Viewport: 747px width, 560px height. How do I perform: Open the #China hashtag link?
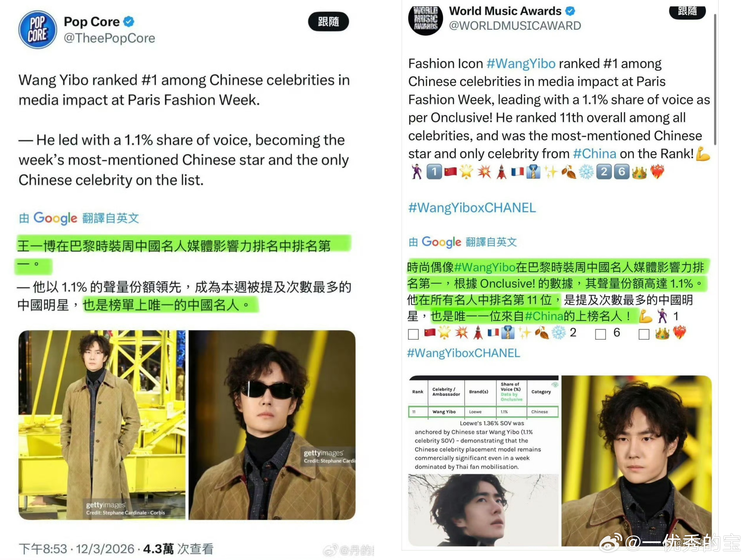coord(594,154)
